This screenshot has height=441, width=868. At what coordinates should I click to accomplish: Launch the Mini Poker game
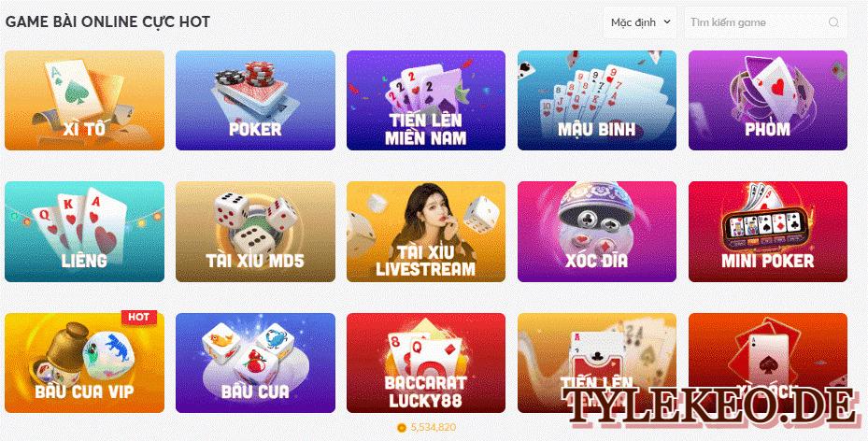[x=768, y=232]
